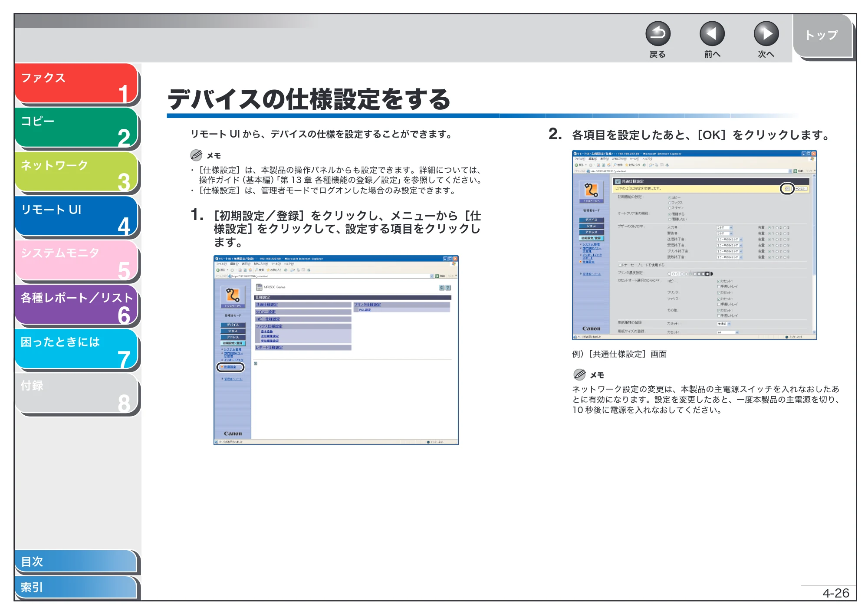Screen dimensions: 868x614
Task: Open the ネットワーク chapter 3 tab
Action: click(x=76, y=171)
